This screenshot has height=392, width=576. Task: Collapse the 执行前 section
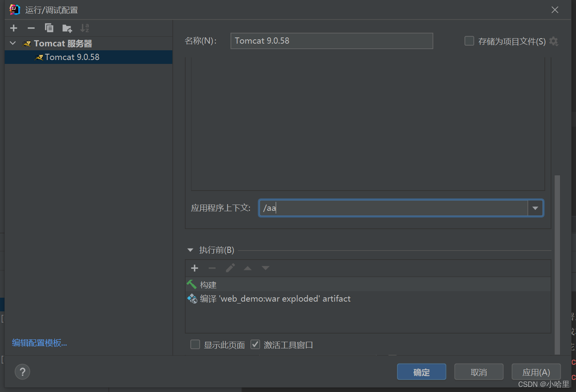click(190, 250)
